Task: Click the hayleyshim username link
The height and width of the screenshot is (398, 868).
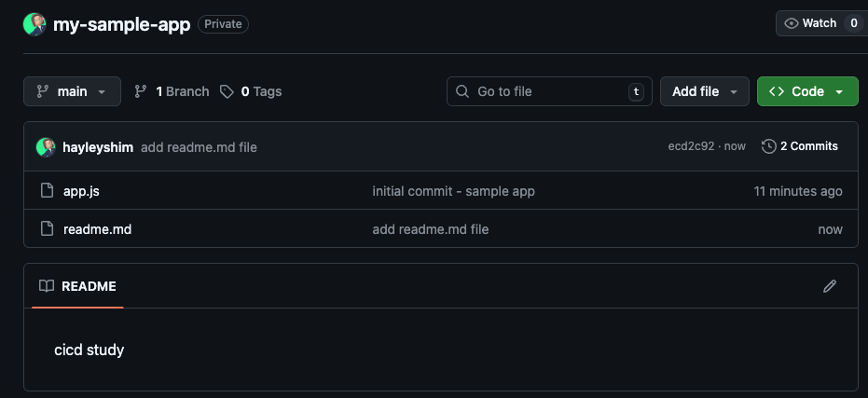Action: click(x=98, y=147)
